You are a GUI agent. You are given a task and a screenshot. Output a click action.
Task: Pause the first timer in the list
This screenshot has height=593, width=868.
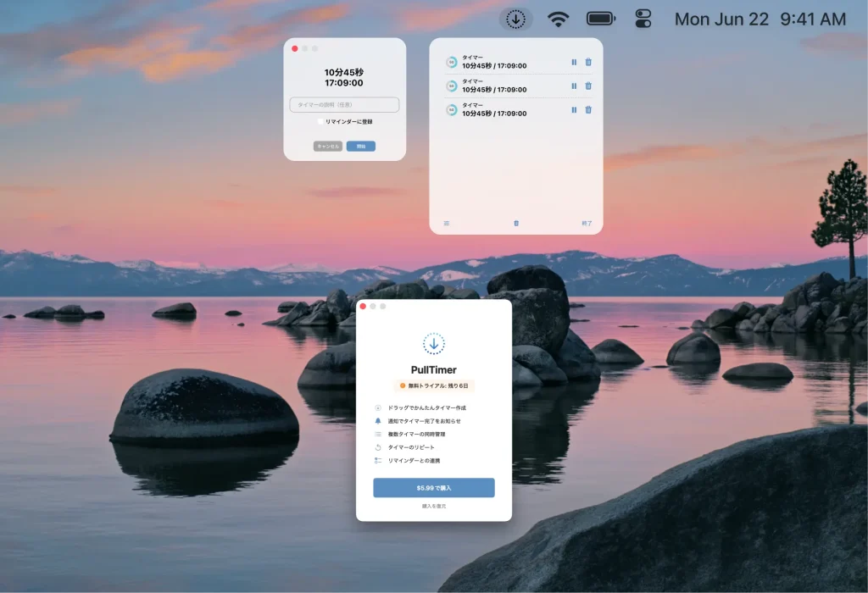click(x=574, y=62)
